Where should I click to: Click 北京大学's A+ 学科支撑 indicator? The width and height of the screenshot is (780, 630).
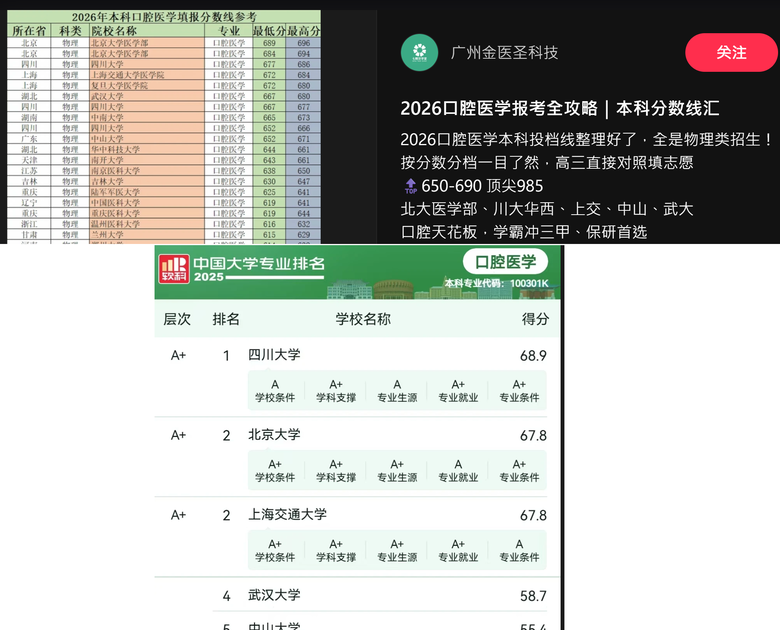click(x=336, y=470)
